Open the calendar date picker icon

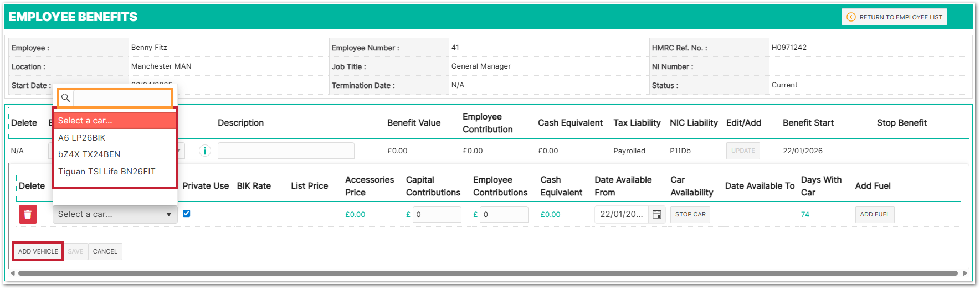(656, 214)
